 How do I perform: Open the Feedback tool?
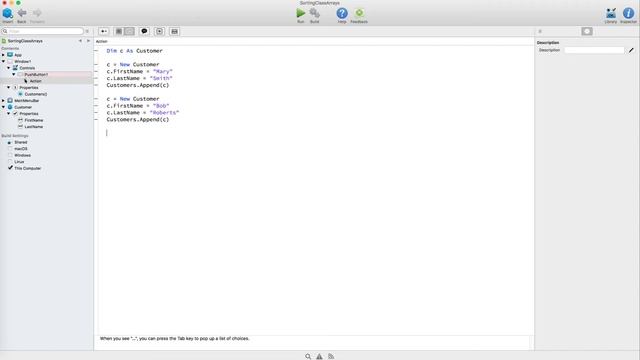pyautogui.click(x=359, y=15)
